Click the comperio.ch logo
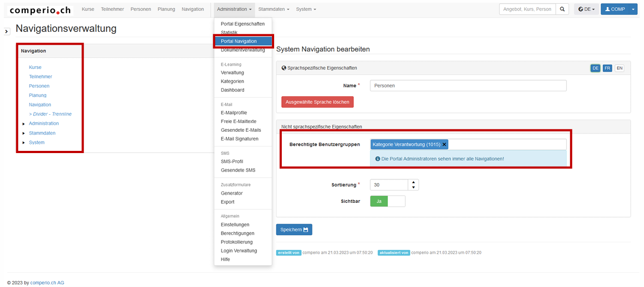The width and height of the screenshot is (644, 287). pyautogui.click(x=40, y=10)
